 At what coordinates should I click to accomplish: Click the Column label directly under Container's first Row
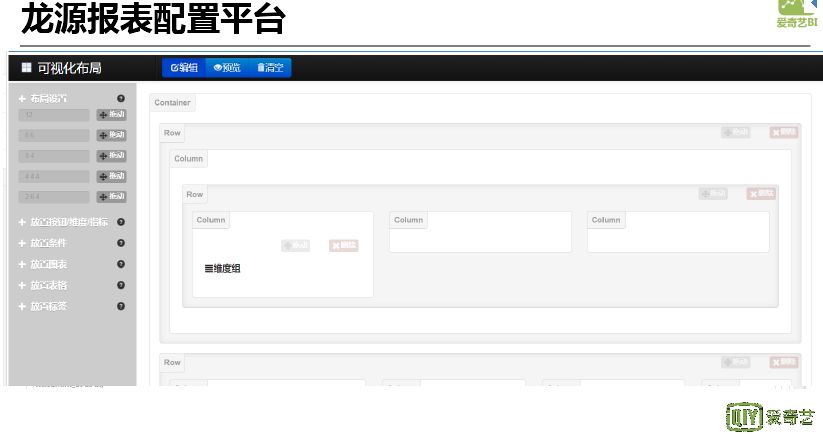point(188,158)
